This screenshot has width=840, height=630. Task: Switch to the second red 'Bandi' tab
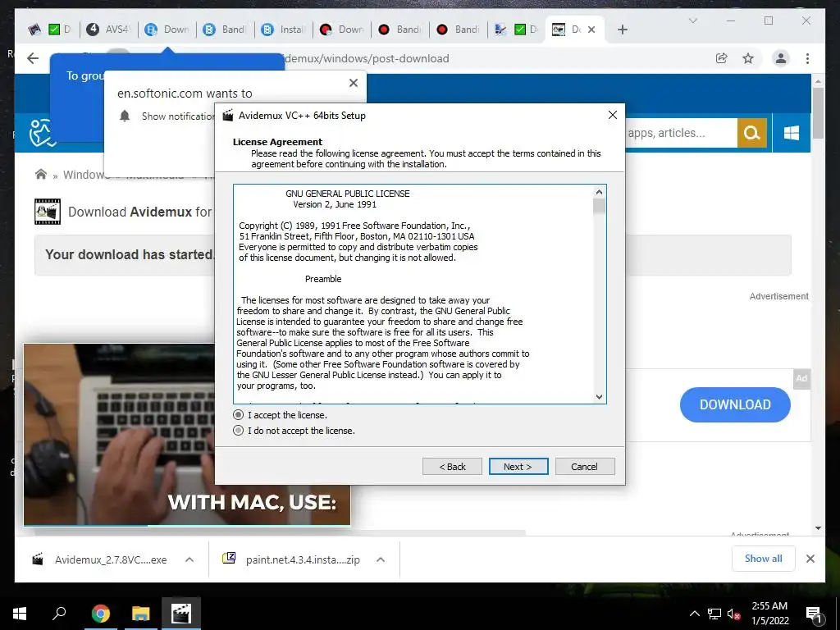click(x=459, y=29)
